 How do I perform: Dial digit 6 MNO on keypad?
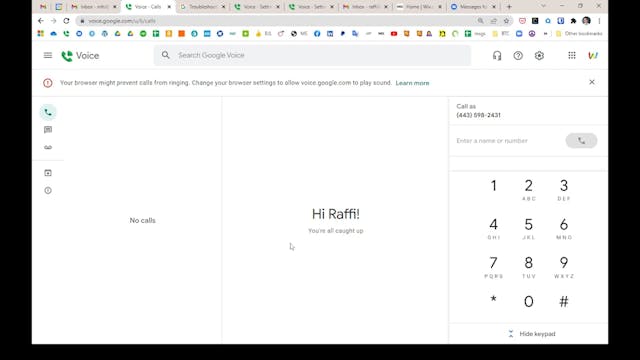[564, 229]
